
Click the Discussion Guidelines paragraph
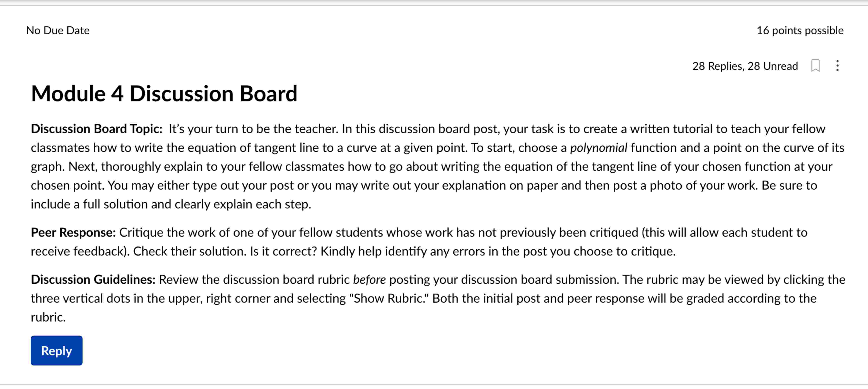tap(93, 279)
